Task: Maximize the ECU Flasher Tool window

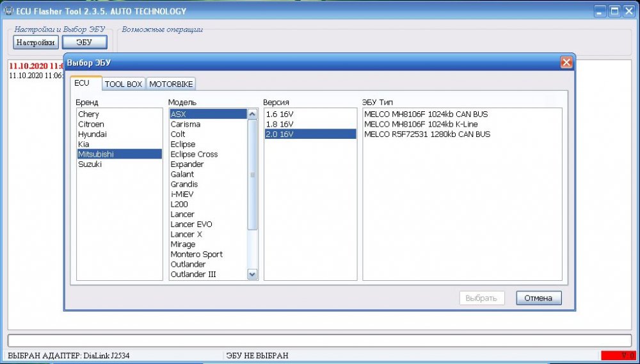Action: (x=614, y=11)
